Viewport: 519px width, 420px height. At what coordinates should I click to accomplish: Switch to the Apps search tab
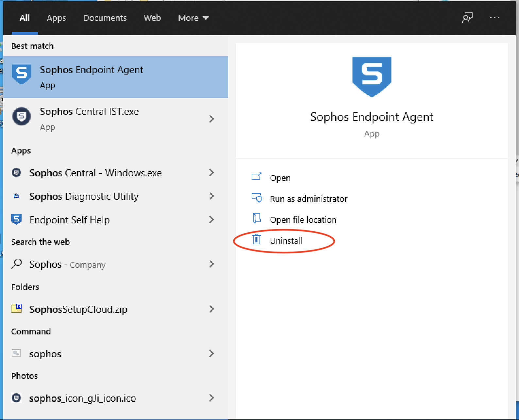[x=56, y=18]
